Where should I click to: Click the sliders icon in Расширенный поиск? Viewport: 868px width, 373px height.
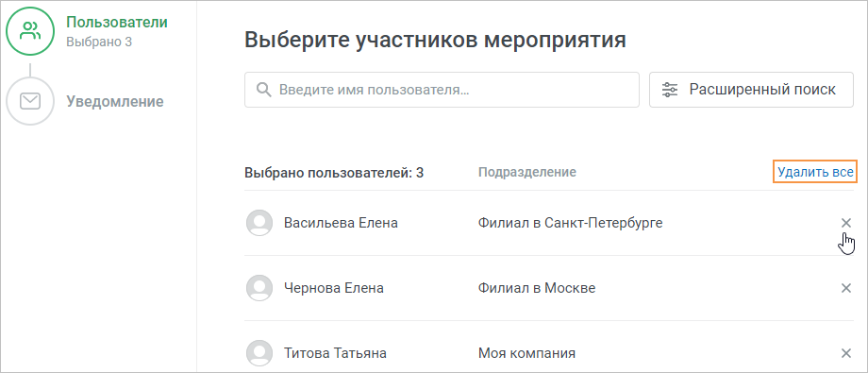[x=670, y=90]
